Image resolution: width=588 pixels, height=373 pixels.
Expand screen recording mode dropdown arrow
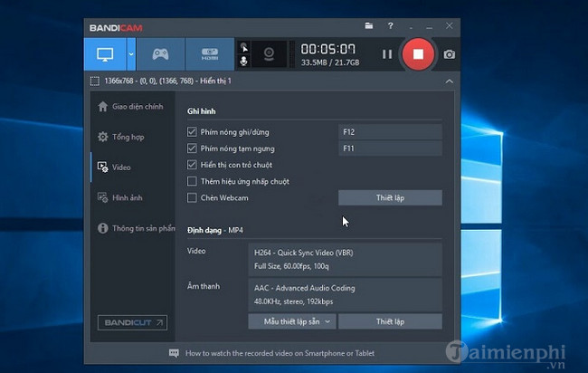click(x=131, y=53)
